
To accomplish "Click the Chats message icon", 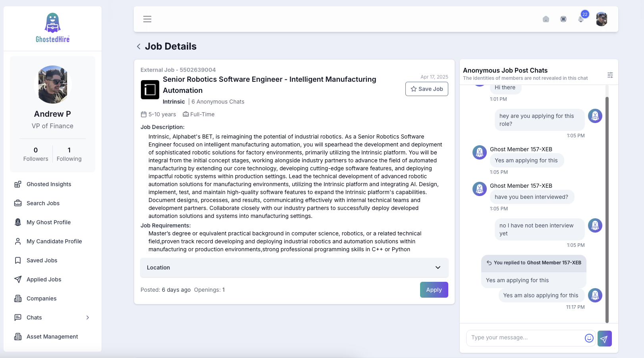I will coord(18,318).
